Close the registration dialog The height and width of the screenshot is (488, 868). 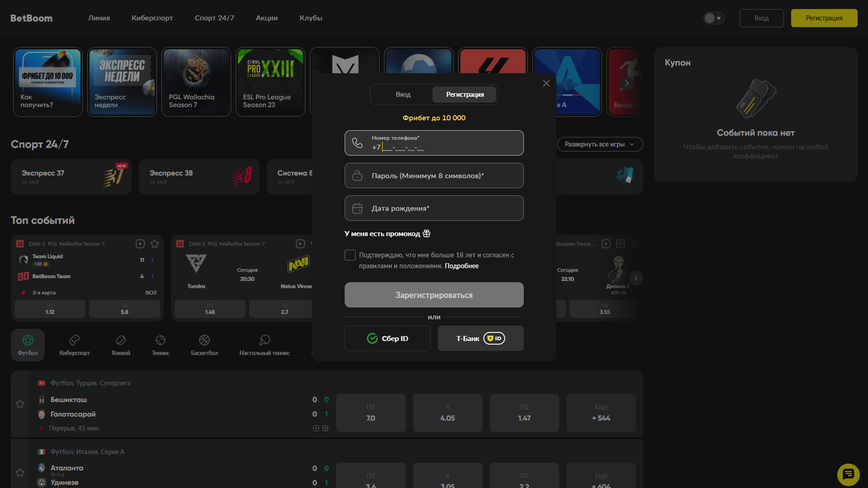tap(546, 83)
